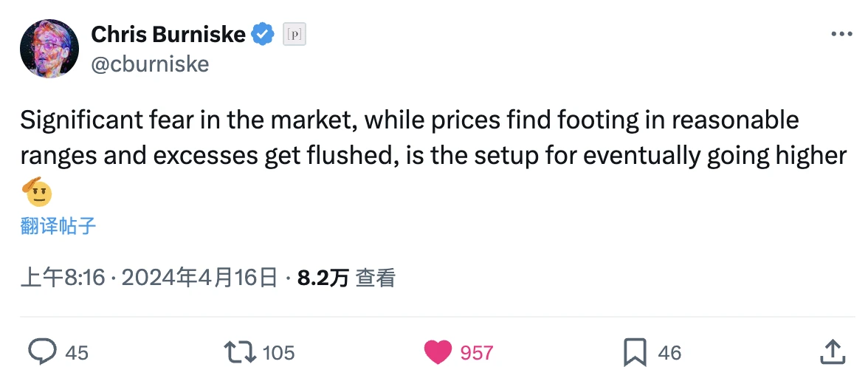
Task: Toggle the bookmark icon
Action: tap(634, 352)
